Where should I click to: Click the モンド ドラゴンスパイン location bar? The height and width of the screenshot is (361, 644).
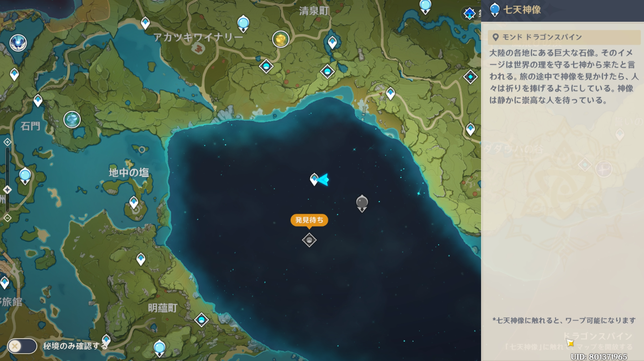[x=564, y=37]
